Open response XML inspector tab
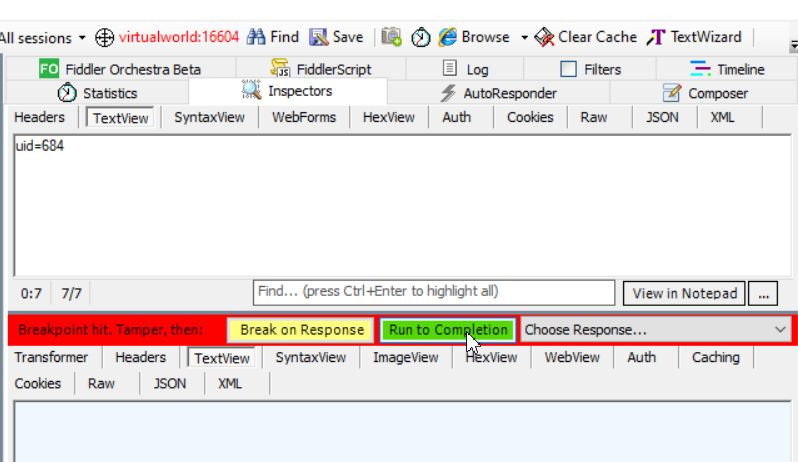 coord(230,384)
